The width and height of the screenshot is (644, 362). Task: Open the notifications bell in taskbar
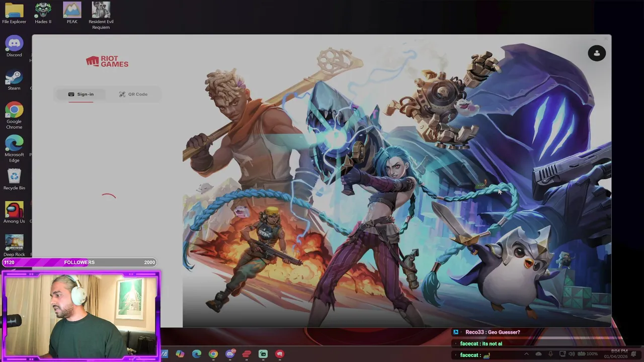click(x=635, y=354)
